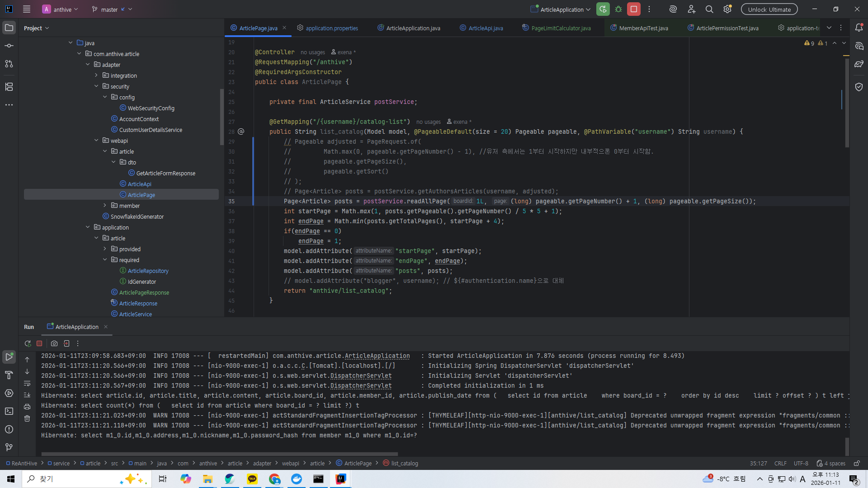
Task: Toggle read-only lock icon in status bar
Action: point(857,463)
